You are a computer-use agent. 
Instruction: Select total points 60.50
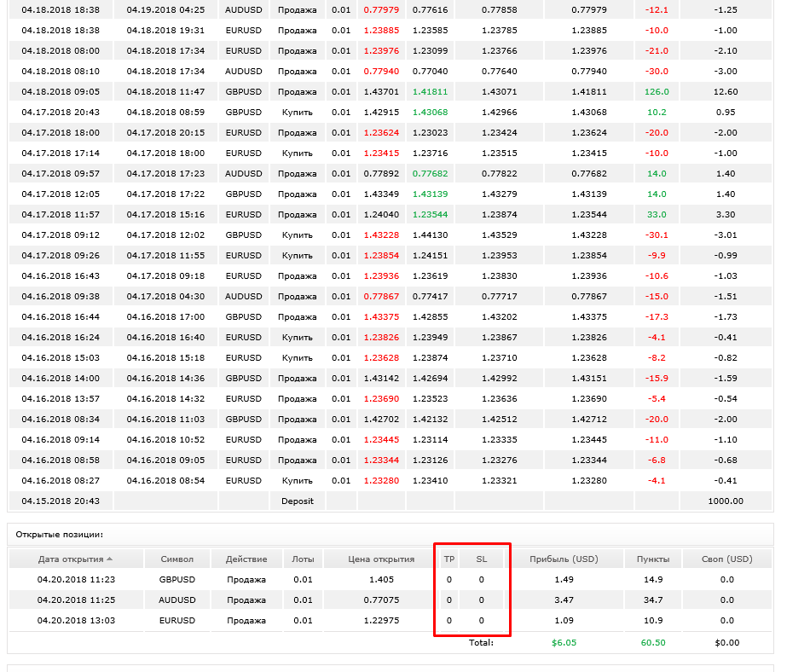(653, 642)
